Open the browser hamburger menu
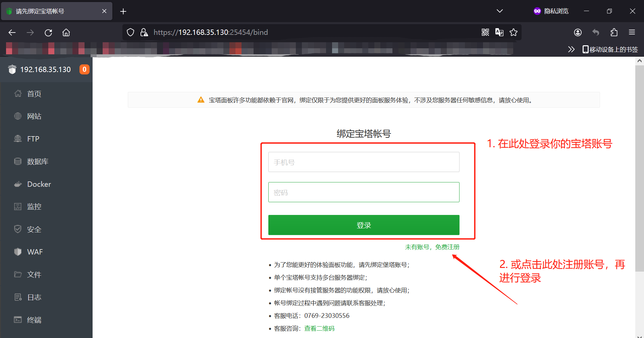644x338 pixels. tap(632, 32)
